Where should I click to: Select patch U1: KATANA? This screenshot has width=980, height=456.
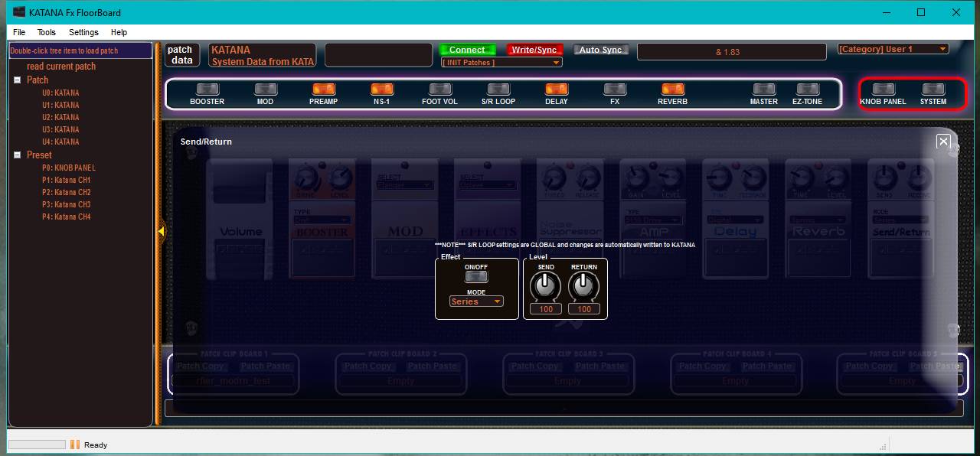(60, 105)
